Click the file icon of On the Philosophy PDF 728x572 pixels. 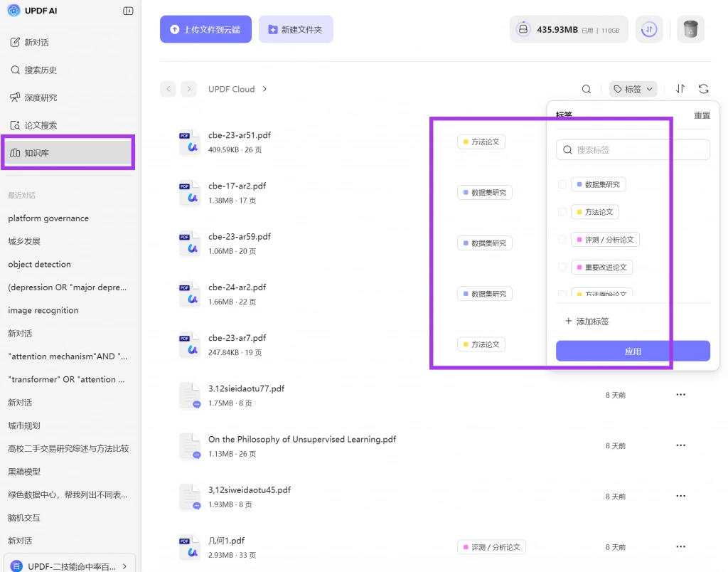point(189,446)
